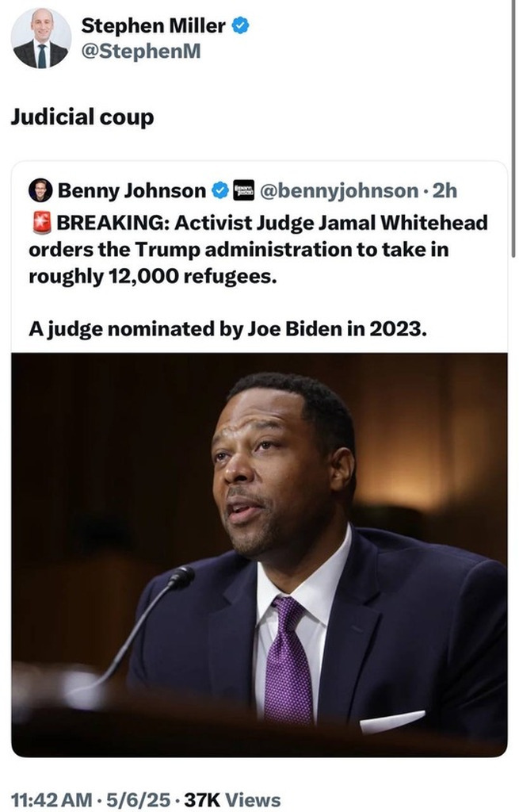This screenshot has height=812, width=519.
Task: Click Stephen Miller's profile avatar
Action: tap(40, 38)
